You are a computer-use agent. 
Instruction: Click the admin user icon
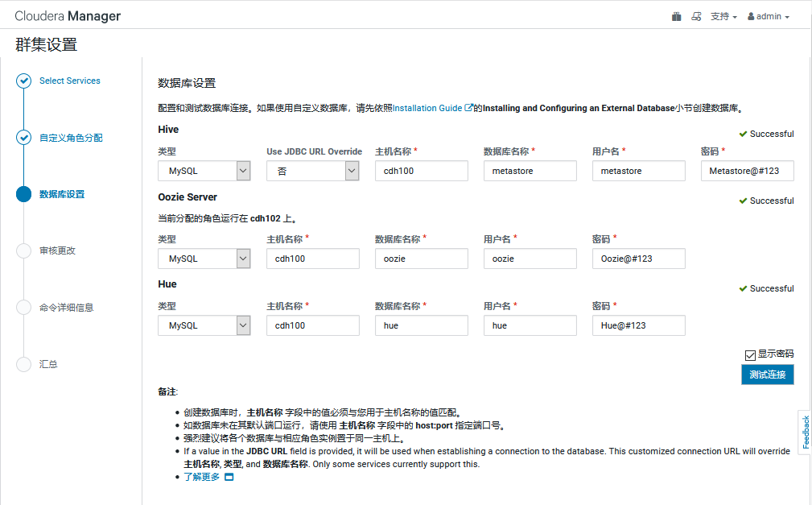(x=752, y=15)
